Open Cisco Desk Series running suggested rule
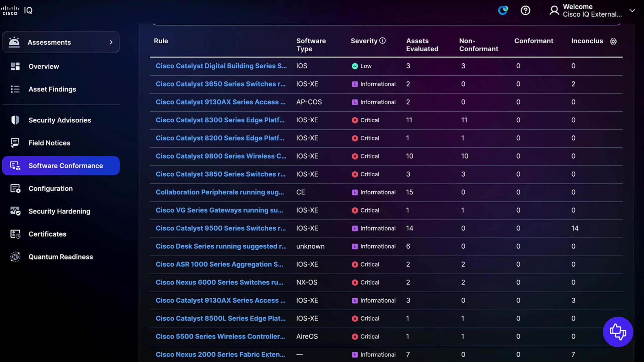Screen dimensions: 644x362 pos(221,246)
